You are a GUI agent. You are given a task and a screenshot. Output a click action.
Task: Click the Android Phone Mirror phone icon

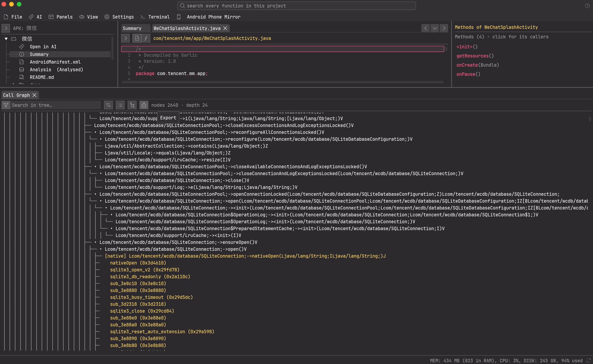[179, 17]
